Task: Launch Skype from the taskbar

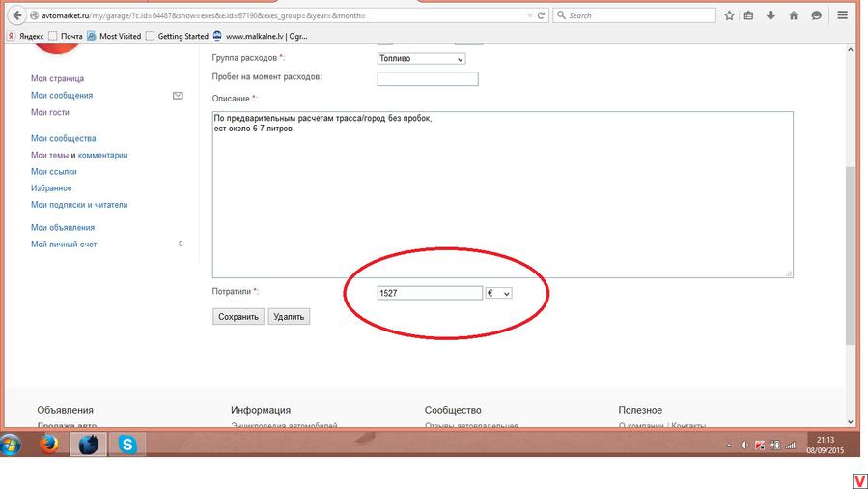Action: click(x=127, y=445)
